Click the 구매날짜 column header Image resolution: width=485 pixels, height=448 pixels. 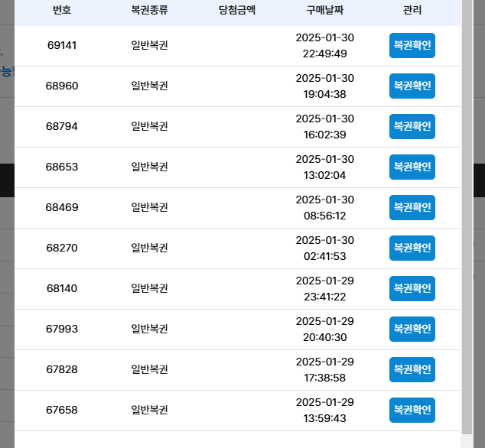point(325,10)
